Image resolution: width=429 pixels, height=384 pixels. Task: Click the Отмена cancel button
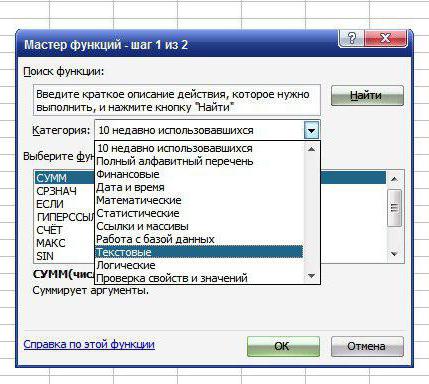(367, 346)
